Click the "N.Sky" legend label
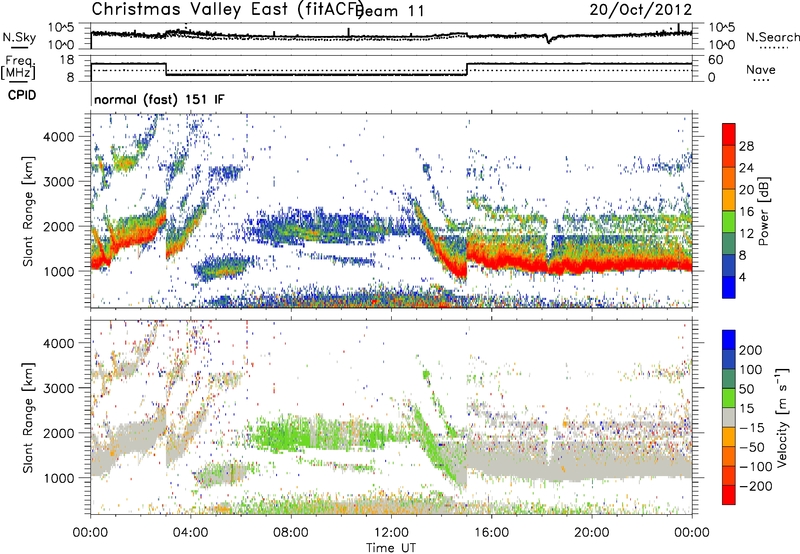 19,37
